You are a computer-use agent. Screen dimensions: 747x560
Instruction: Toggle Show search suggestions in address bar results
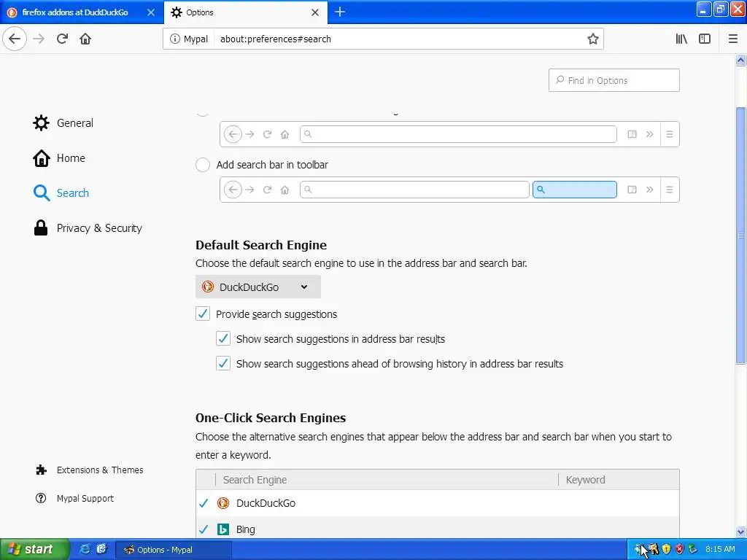tap(223, 338)
